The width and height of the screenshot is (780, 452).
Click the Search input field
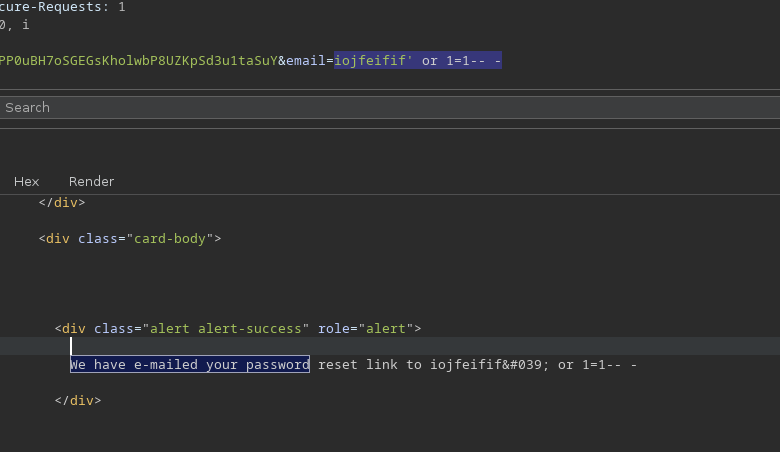pos(390,107)
